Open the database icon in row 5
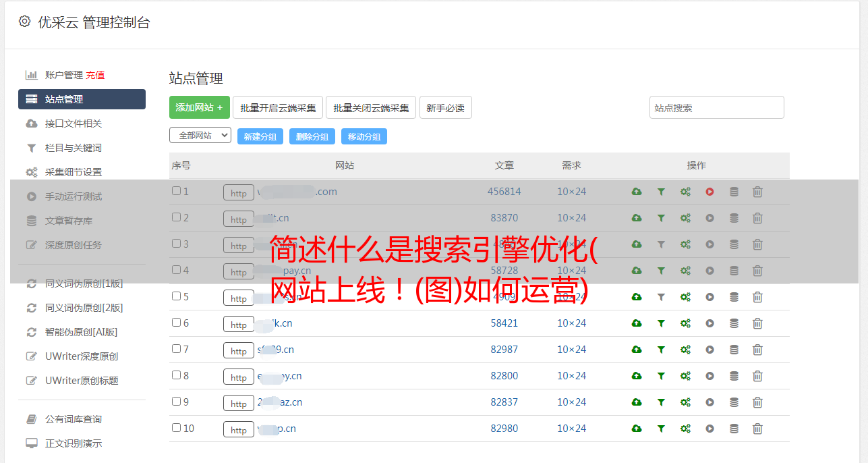868x463 pixels. (x=734, y=297)
